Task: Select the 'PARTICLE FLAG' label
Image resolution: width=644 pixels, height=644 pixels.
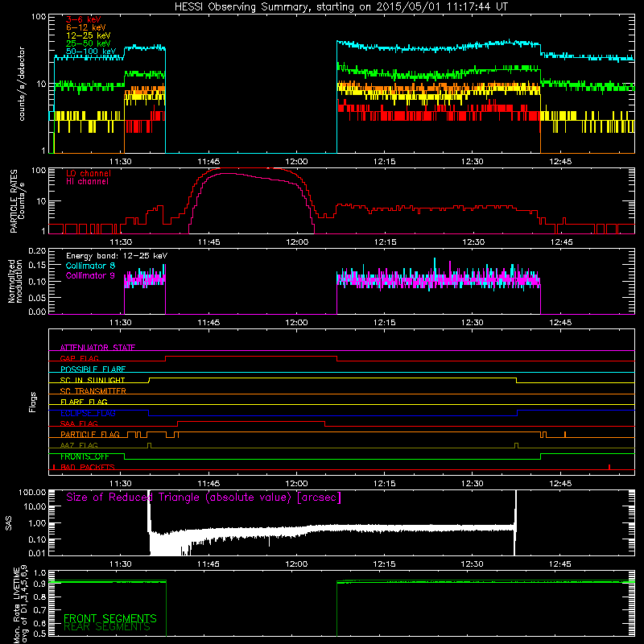Action: click(x=90, y=435)
